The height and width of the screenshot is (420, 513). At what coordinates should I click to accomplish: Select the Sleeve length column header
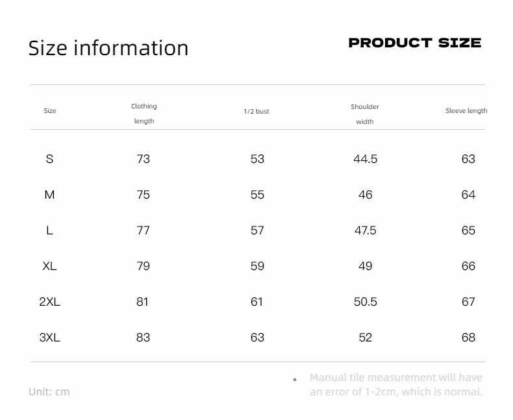click(466, 110)
